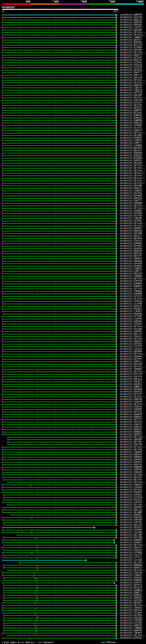The image size is (146, 644).
Task: Select hit label UniRef100_C1BLC4
Action: [x=131, y=87]
